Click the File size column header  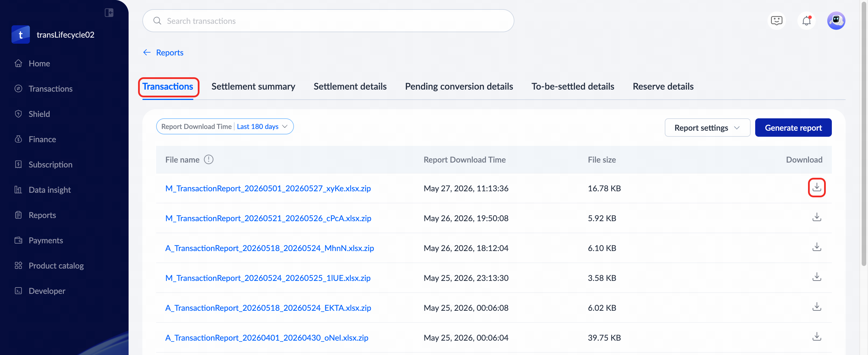pyautogui.click(x=602, y=160)
